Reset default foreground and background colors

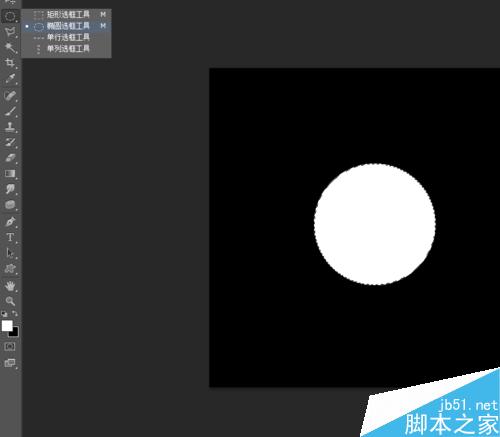4,314
